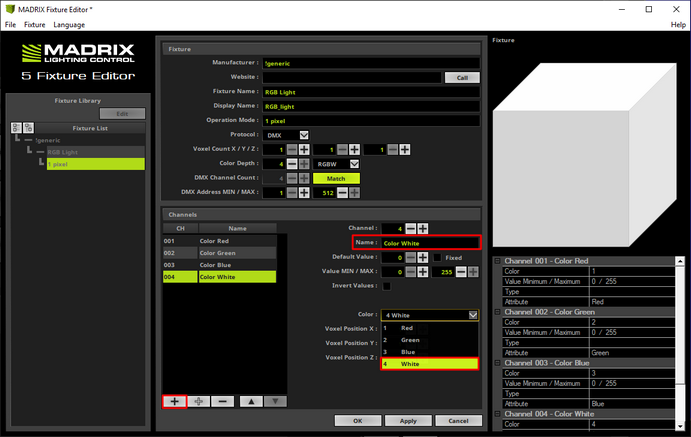The height and width of the screenshot is (437, 691).
Task: Select channel 002 Color Green row
Action: (219, 253)
